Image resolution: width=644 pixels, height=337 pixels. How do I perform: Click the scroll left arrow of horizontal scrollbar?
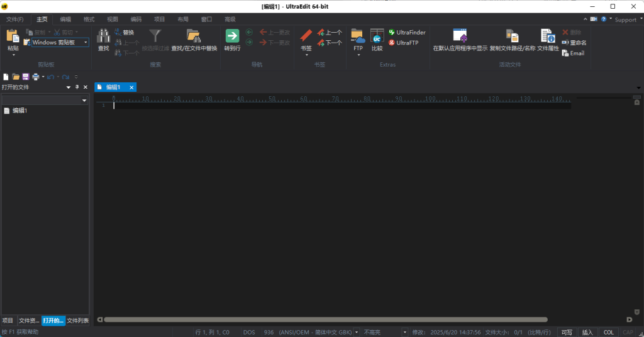pos(100,319)
